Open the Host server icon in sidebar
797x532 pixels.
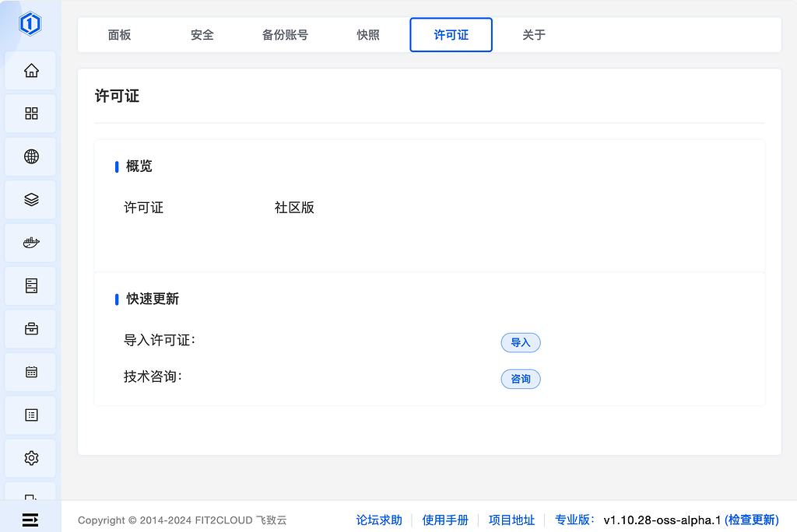(x=30, y=285)
